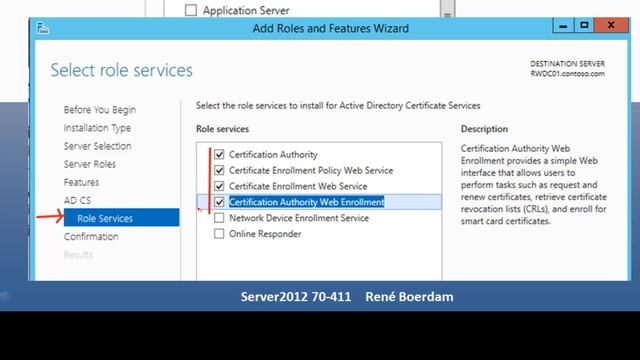Jump to the Confirmation step
The width and height of the screenshot is (640, 360).
[x=91, y=236]
